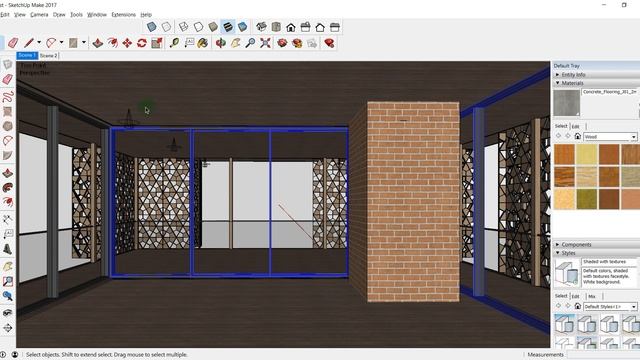The width and height of the screenshot is (640, 360).
Task: Open the View menu
Action: 20,15
